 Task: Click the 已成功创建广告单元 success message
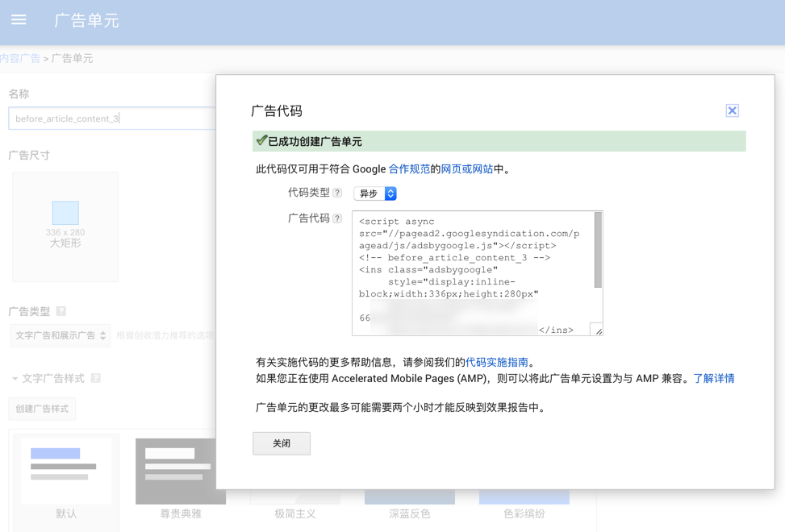click(499, 142)
